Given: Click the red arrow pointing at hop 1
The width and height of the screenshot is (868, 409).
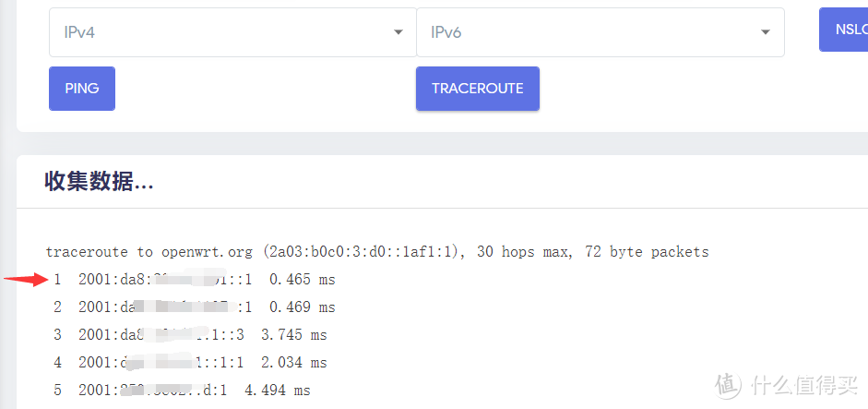Looking at the screenshot, I should [x=26, y=278].
